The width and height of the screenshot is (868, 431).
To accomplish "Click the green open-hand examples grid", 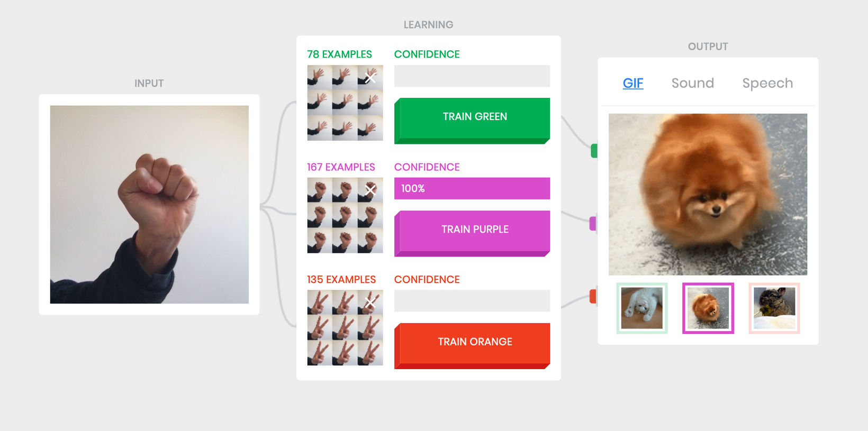I will click(345, 103).
